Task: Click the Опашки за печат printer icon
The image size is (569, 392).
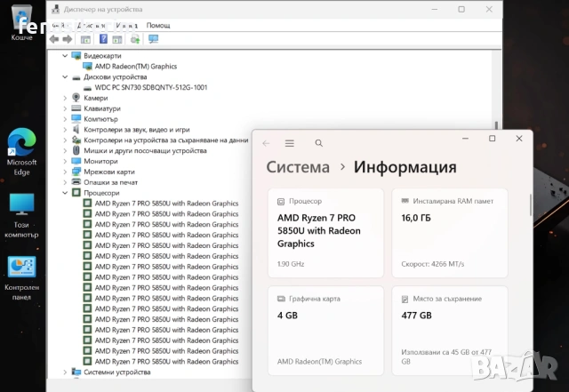Action: click(x=76, y=182)
